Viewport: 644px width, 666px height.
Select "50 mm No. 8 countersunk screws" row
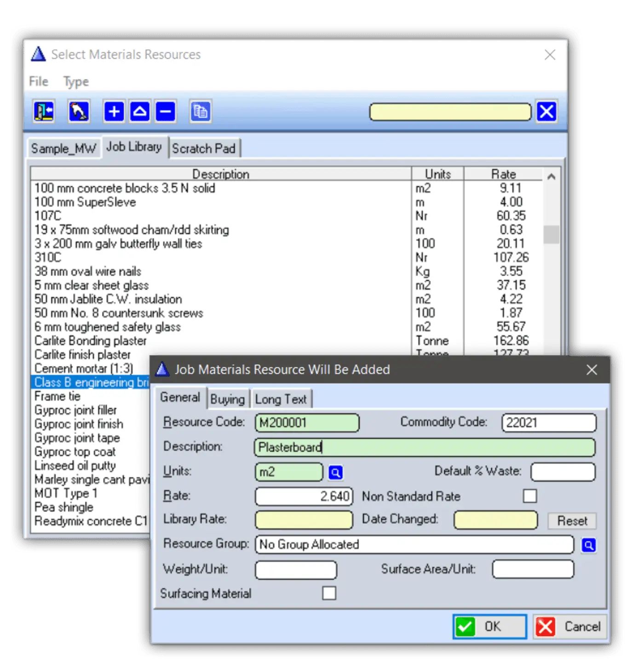[x=287, y=313]
